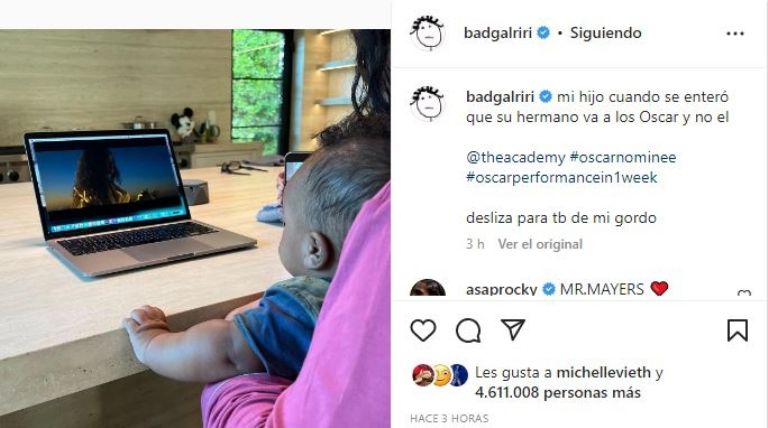The height and width of the screenshot is (428, 768).
Task: Save the post with the bookmark icon
Action: click(x=737, y=330)
